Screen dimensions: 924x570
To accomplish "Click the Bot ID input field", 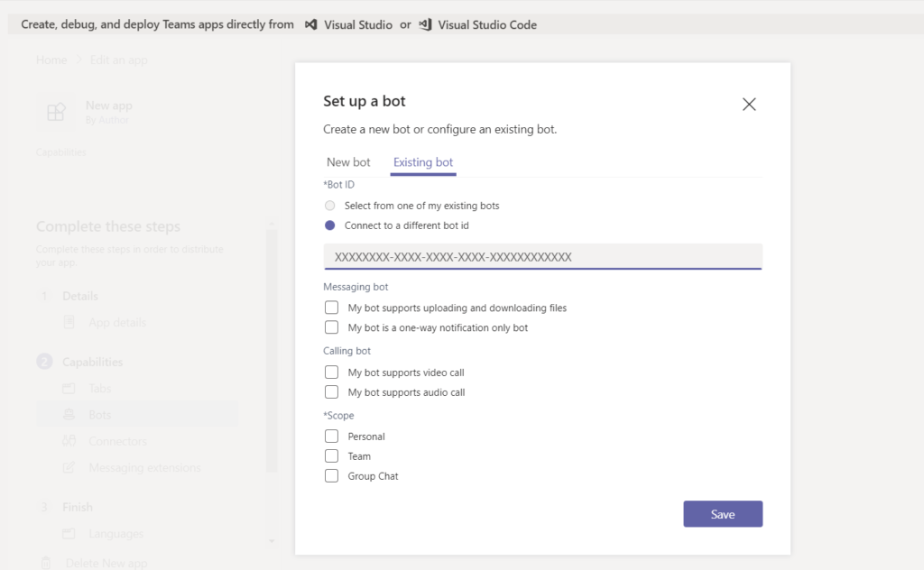I will [542, 257].
